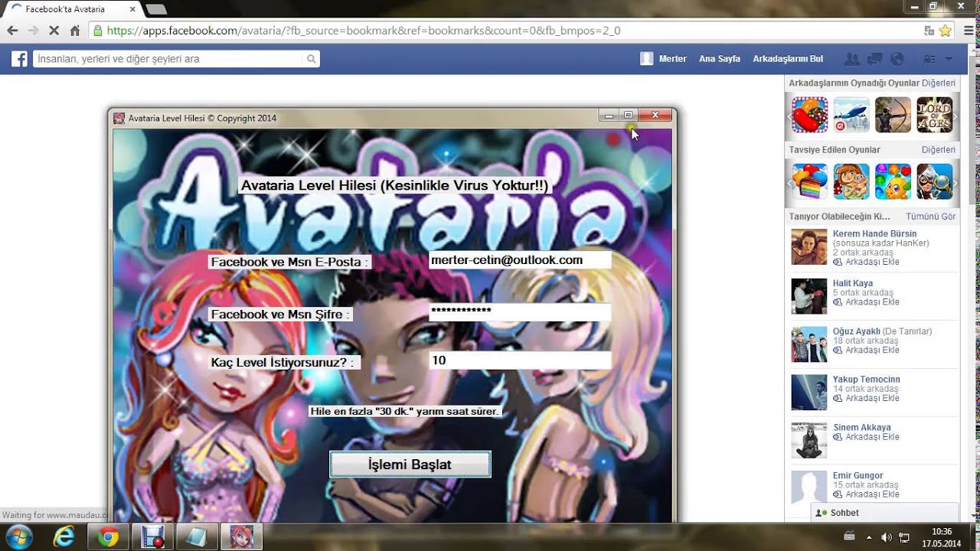Viewport: 980px width, 551px height.
Task: Click the İşlemi Başlat button
Action: 410,465
